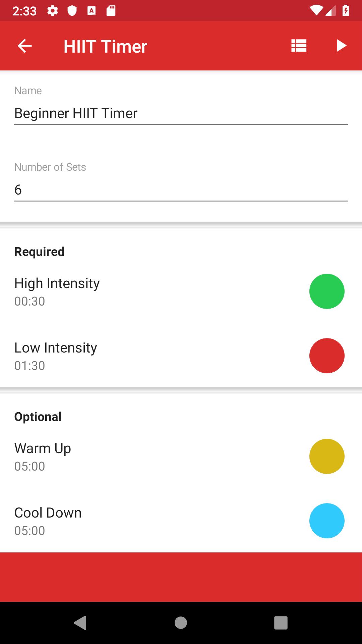Change the red Low Intensity color
Viewport: 362px width, 644px height.
point(327,356)
